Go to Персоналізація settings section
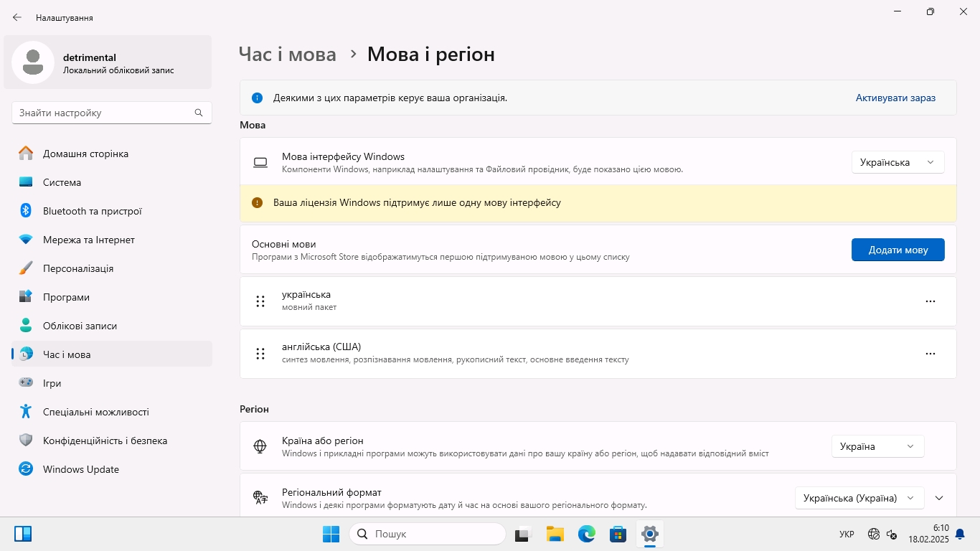Viewport: 980px width, 551px height. coord(77,268)
